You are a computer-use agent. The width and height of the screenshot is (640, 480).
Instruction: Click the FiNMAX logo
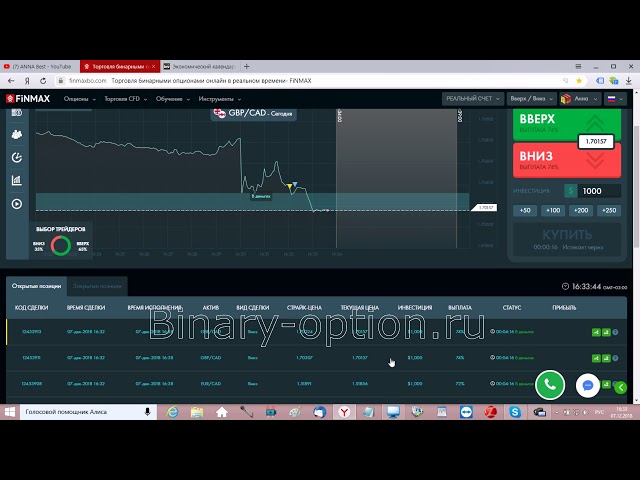pyautogui.click(x=27, y=99)
